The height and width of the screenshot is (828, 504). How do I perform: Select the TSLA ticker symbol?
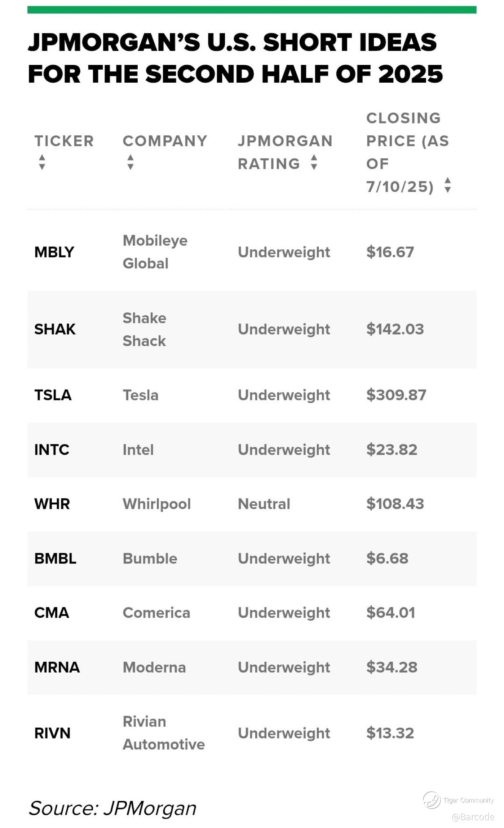click(x=53, y=395)
